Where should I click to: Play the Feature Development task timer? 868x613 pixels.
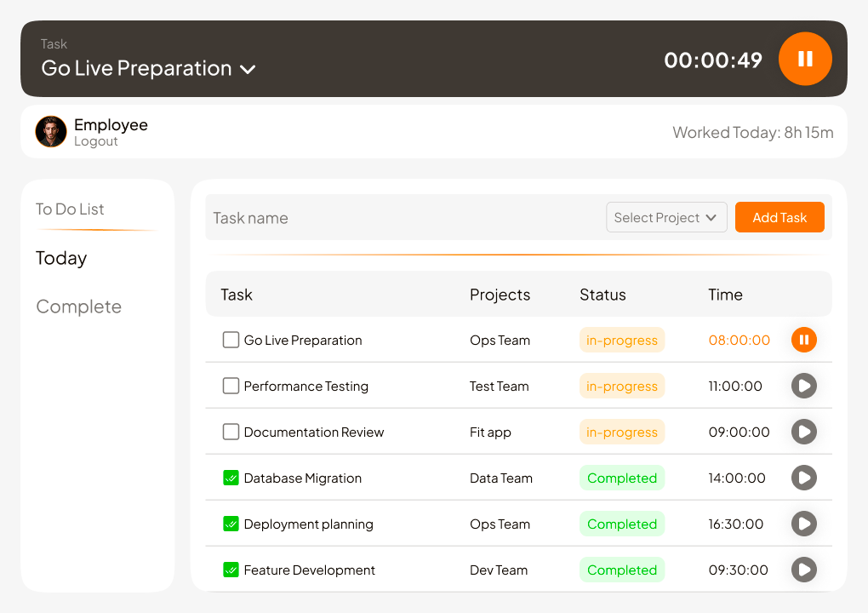point(803,570)
